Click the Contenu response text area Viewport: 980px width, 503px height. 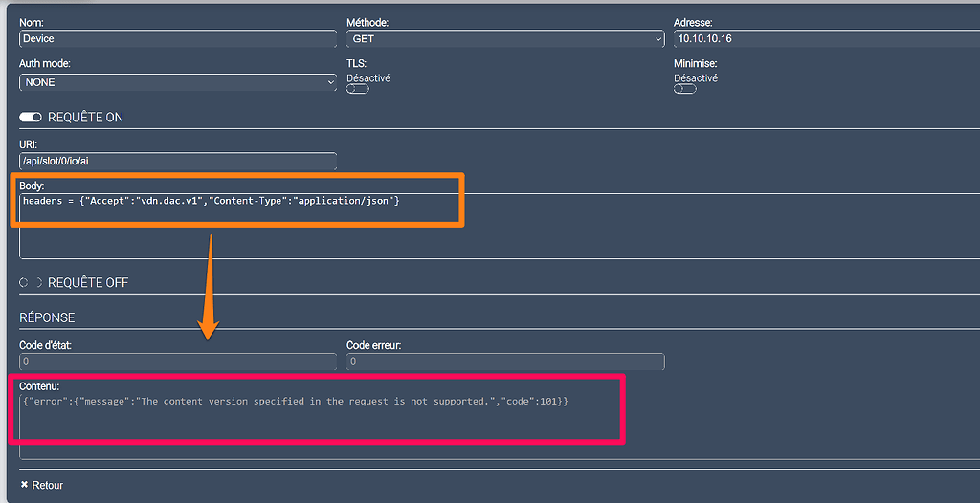coord(500,426)
